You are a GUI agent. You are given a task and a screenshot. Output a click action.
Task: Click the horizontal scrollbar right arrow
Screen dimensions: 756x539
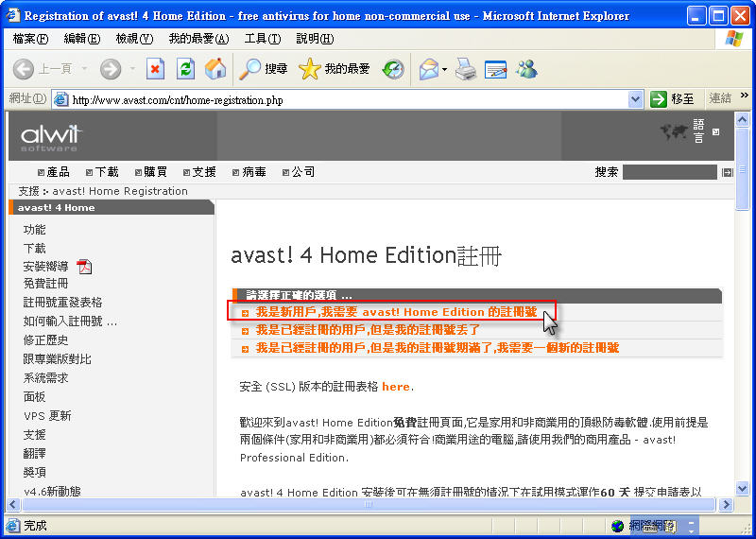pos(726,505)
